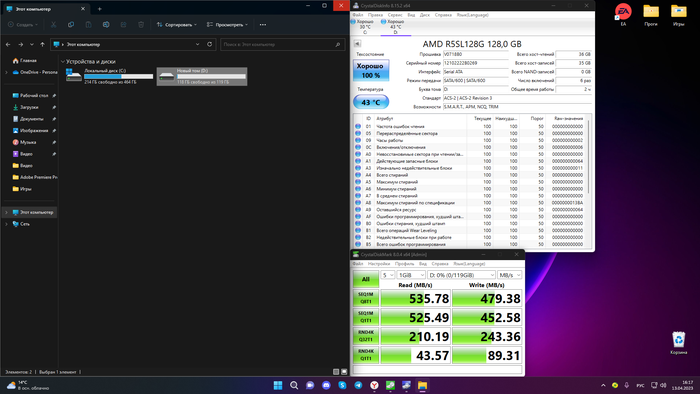Run the SEQ1M Q8T1 test
Image resolution: width=700 pixels, height=394 pixels.
point(366,298)
